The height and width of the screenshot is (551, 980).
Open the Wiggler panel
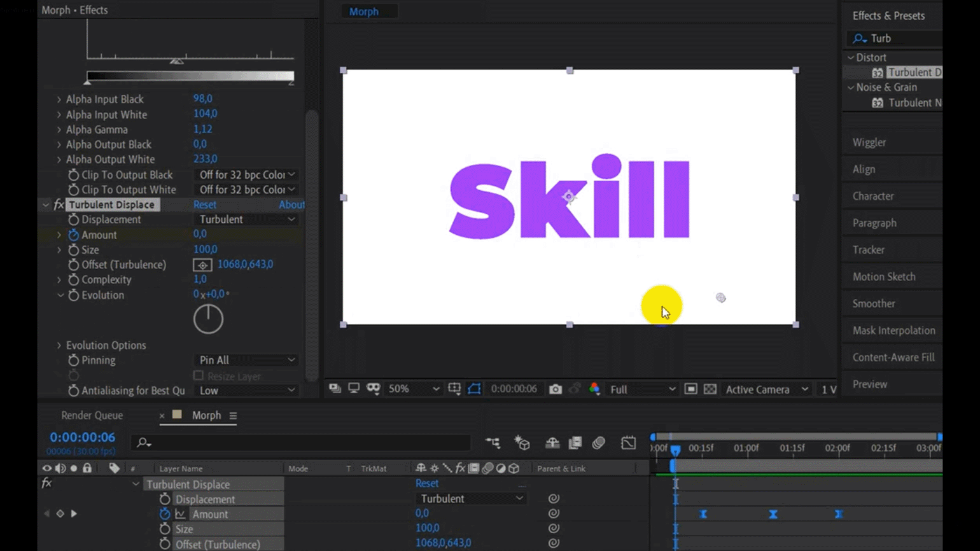point(869,143)
